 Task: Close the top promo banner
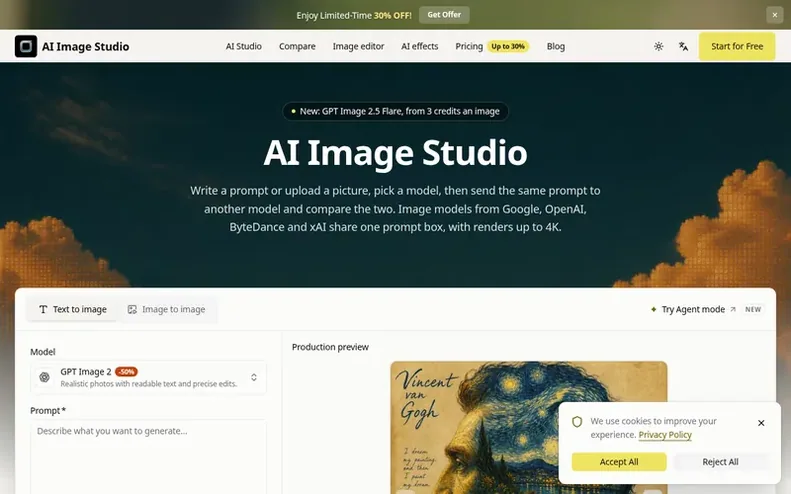pyautogui.click(x=775, y=15)
